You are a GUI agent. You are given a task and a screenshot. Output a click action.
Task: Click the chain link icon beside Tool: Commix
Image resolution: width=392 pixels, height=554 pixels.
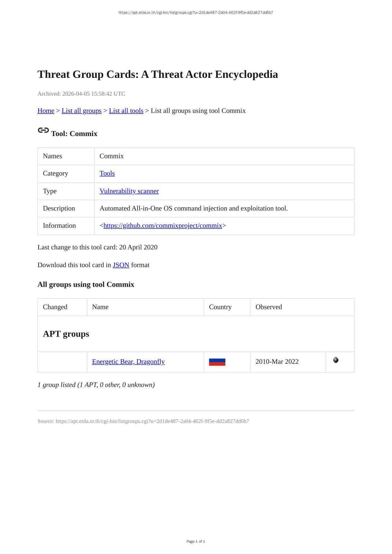(43, 130)
